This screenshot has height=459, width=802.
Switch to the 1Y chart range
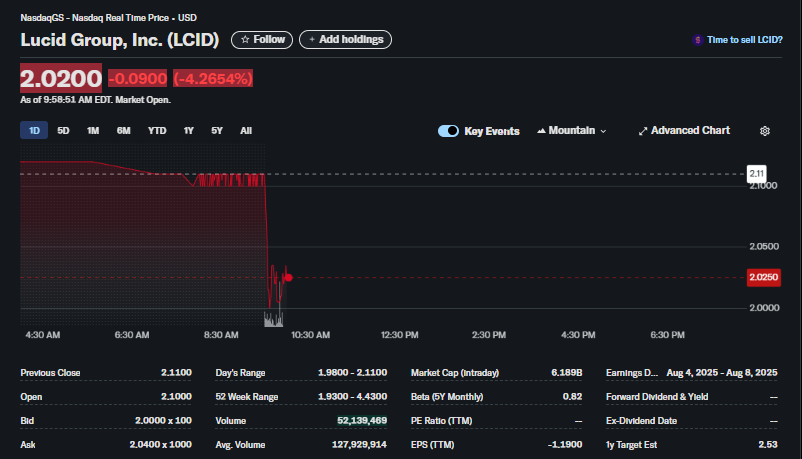coord(189,130)
